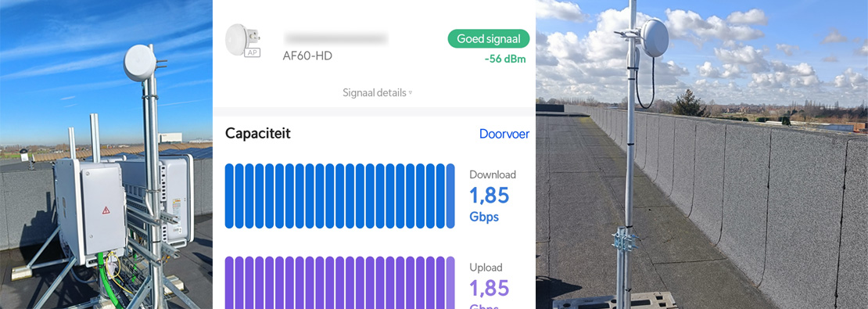Open the right rooftop mast photo

pyautogui.click(x=701, y=155)
